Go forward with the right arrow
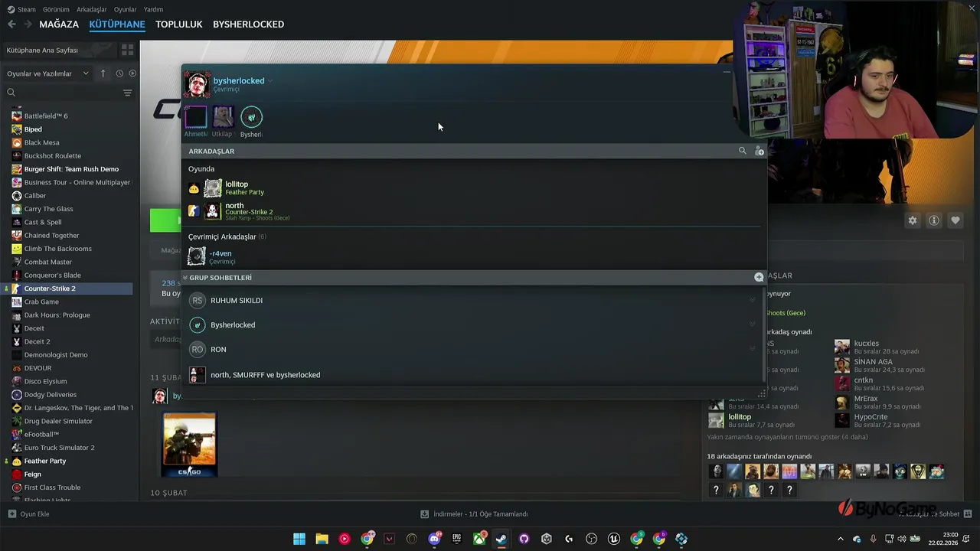 click(x=28, y=24)
